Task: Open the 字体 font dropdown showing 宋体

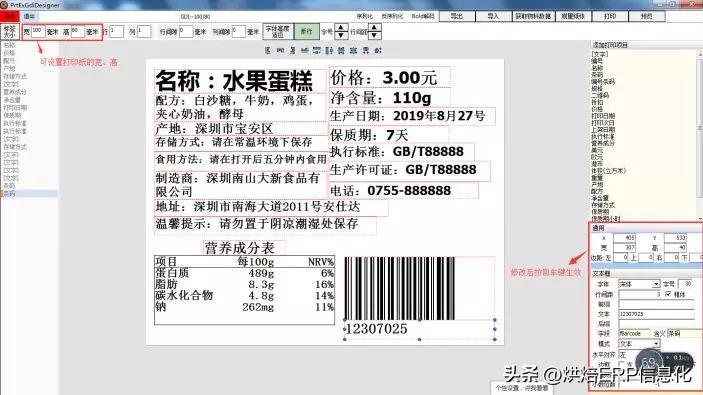Action: coord(639,284)
